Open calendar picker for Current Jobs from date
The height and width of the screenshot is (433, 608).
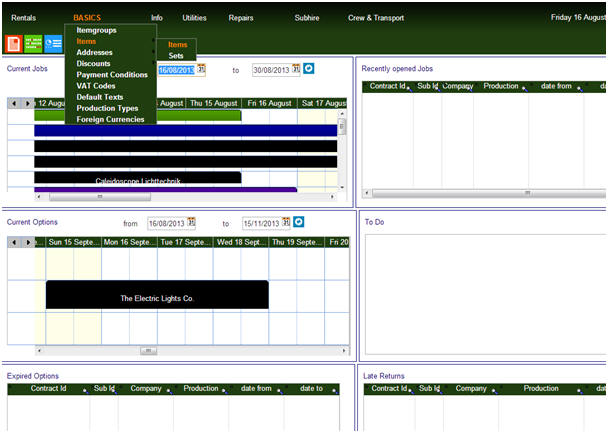point(201,69)
